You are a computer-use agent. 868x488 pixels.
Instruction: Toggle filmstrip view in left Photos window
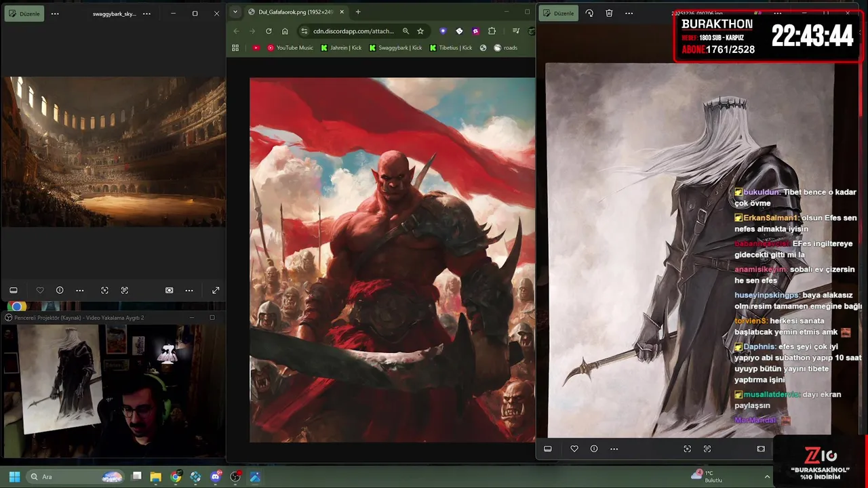click(13, 290)
